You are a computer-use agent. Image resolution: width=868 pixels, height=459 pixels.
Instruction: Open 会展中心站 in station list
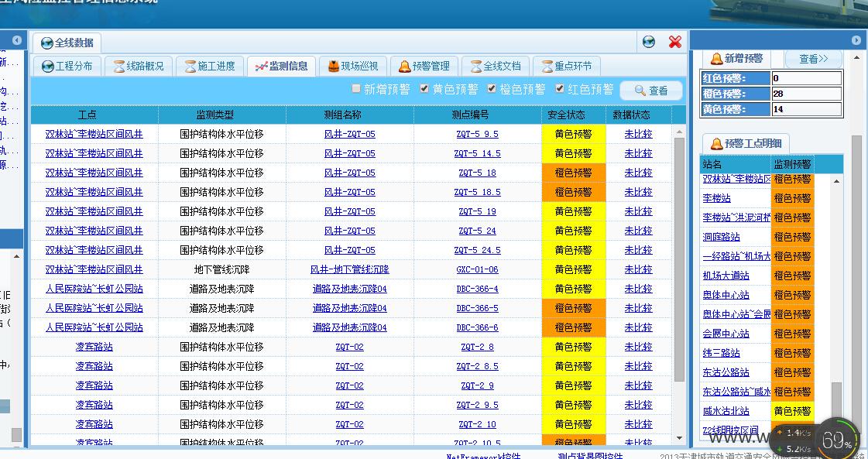[x=726, y=334]
